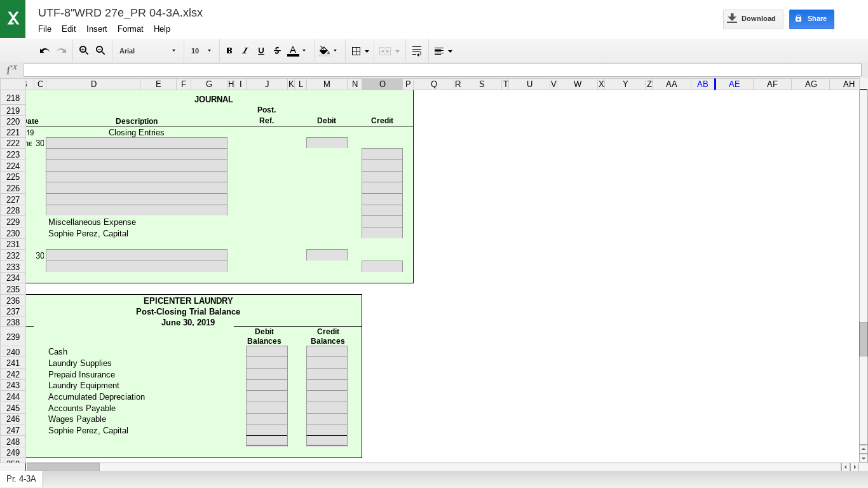
Task: Select the Pr. 4-3A sheet tab
Action: [x=21, y=479]
